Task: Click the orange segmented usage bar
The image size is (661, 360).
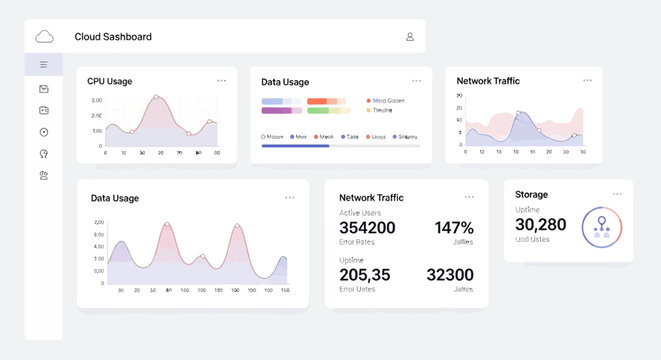Action: click(326, 101)
